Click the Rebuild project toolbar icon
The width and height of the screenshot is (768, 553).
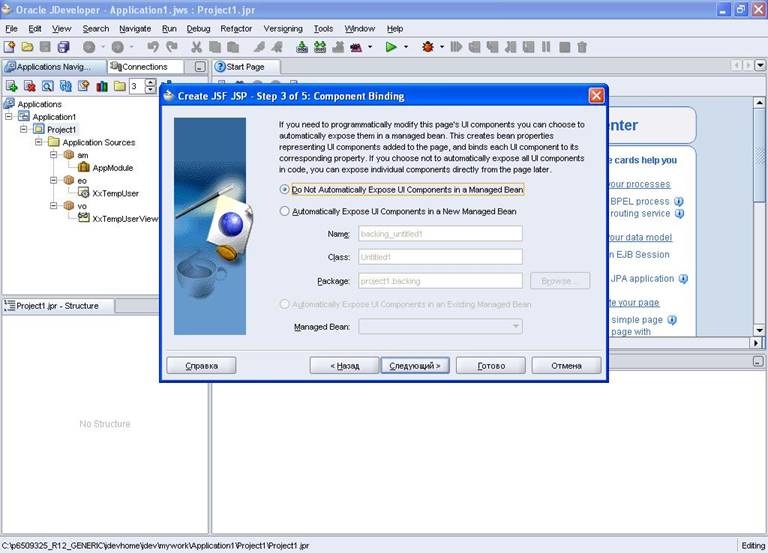point(320,47)
